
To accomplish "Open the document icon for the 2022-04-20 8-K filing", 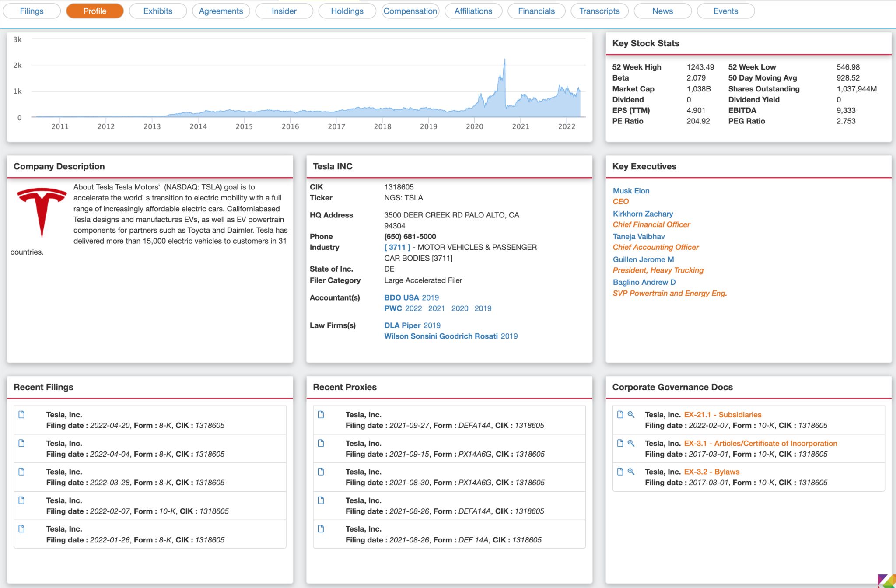I will click(22, 415).
